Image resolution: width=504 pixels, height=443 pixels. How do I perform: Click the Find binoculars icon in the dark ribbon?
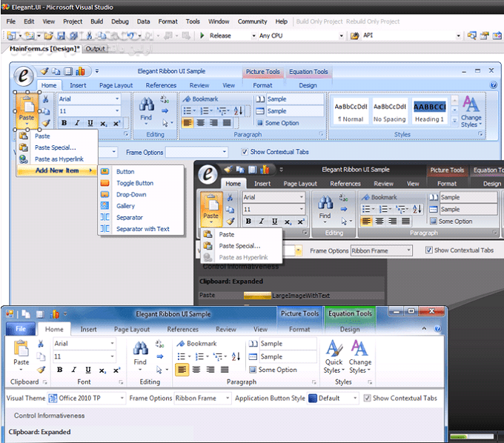pyautogui.click(x=325, y=201)
